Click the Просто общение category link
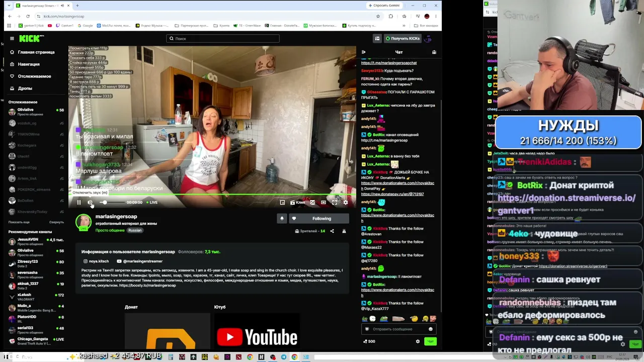644x362 pixels. point(110,230)
